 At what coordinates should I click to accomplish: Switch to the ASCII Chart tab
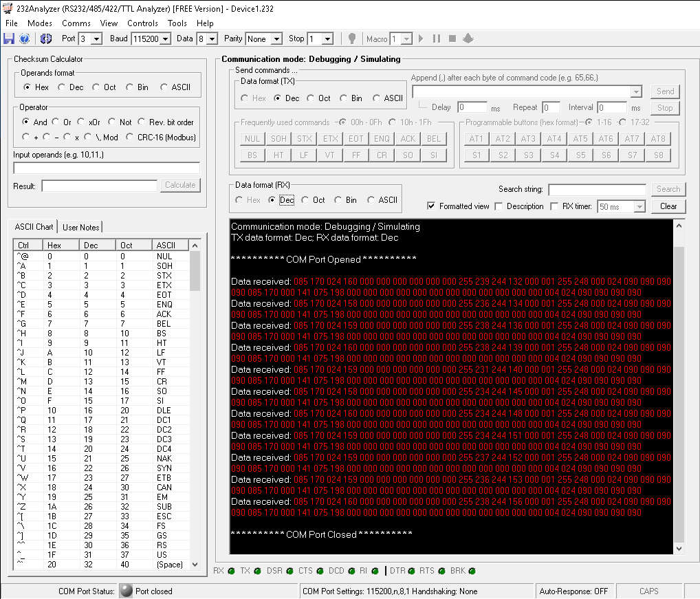click(x=34, y=227)
